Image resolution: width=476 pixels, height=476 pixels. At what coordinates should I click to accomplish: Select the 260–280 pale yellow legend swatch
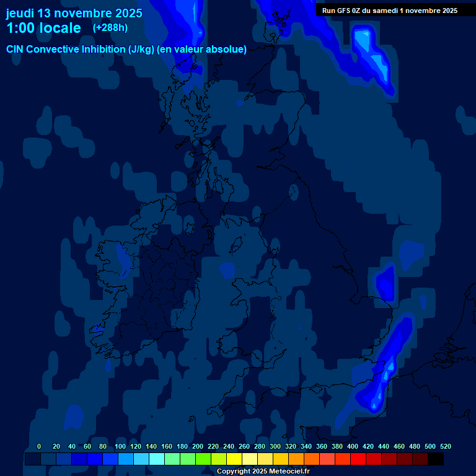click(250, 459)
